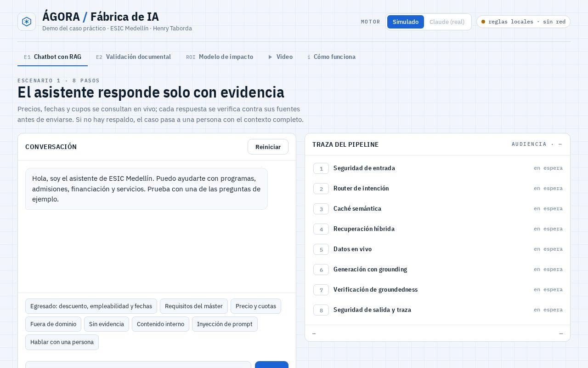Open the Validación documental tab
This screenshot has width=588, height=368.
click(x=133, y=57)
